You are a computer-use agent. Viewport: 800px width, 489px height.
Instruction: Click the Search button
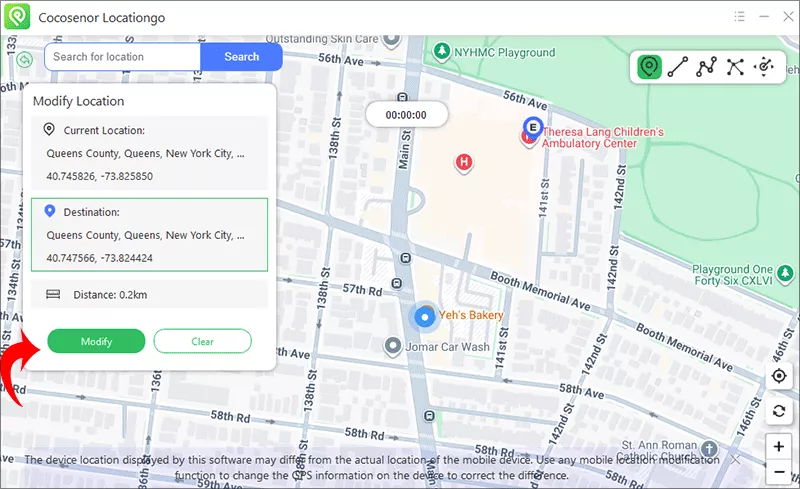[x=241, y=57]
